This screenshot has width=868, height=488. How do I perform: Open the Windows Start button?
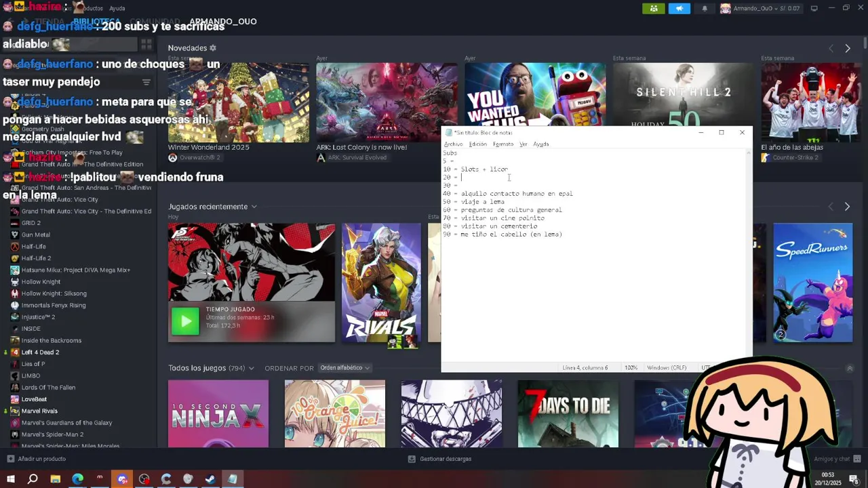11,479
